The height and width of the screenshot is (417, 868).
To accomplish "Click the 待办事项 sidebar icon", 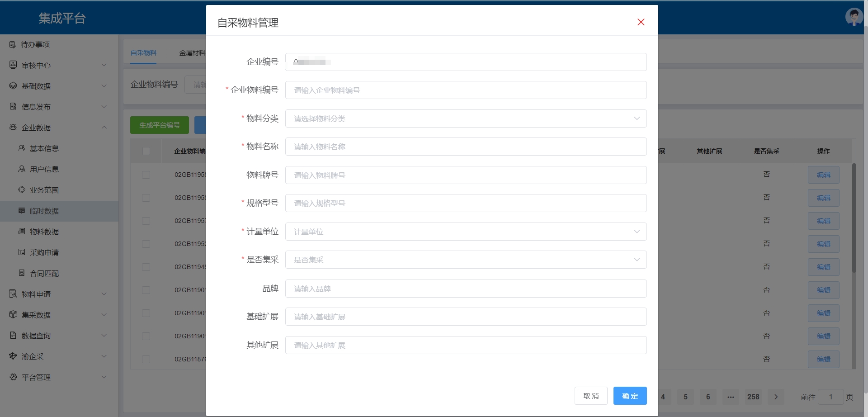I will click(x=13, y=44).
